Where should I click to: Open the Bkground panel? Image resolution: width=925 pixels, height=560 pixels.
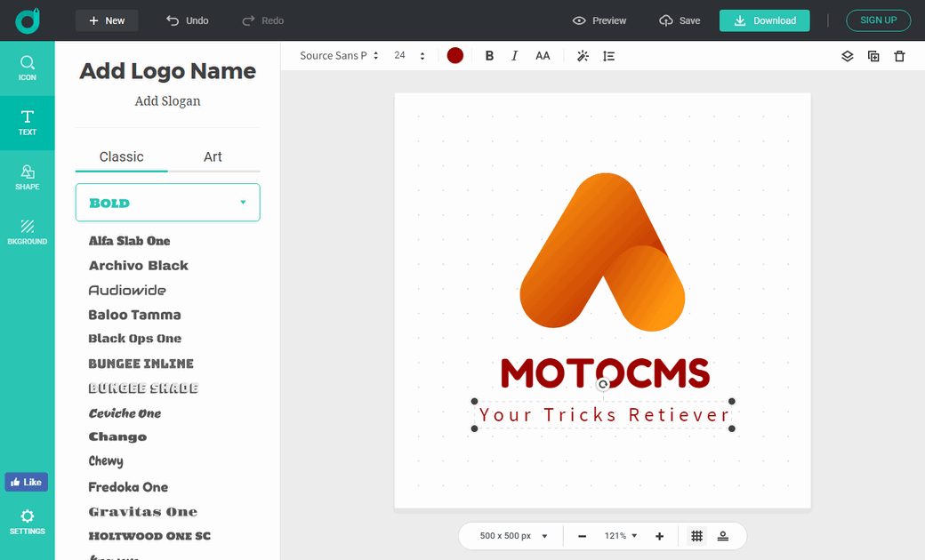pos(28,231)
